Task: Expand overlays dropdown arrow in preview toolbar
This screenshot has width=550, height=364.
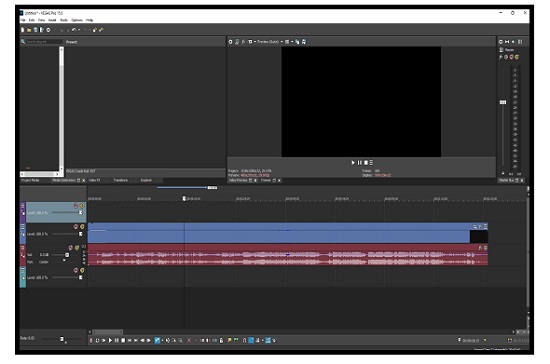Action: click(292, 42)
